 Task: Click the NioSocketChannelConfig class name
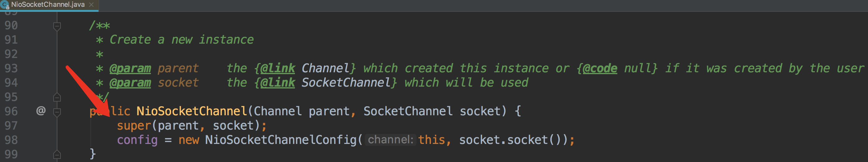point(281,140)
